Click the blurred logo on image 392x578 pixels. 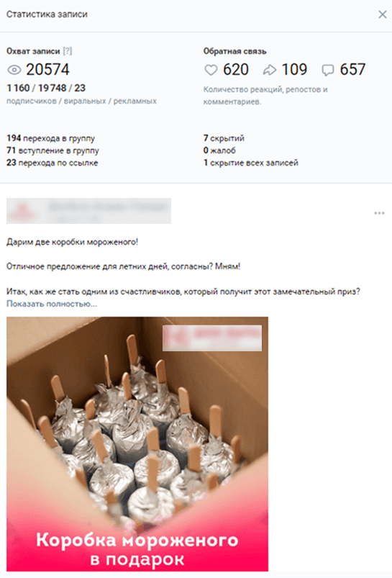(x=212, y=338)
